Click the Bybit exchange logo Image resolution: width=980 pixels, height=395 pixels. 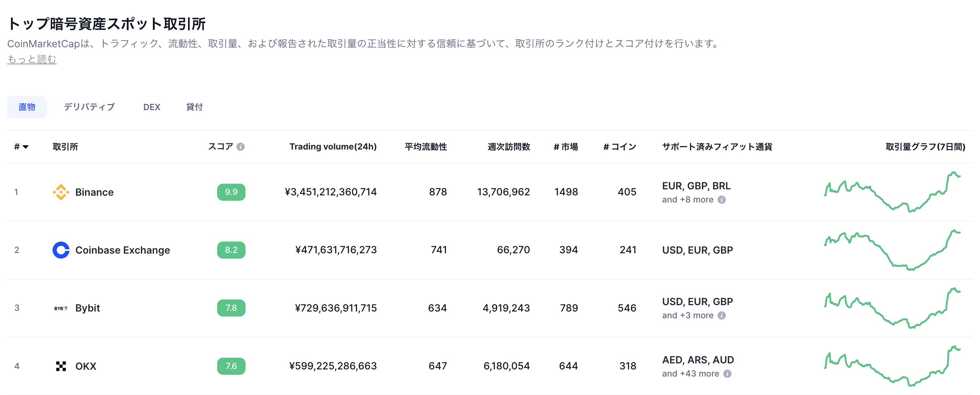point(61,309)
